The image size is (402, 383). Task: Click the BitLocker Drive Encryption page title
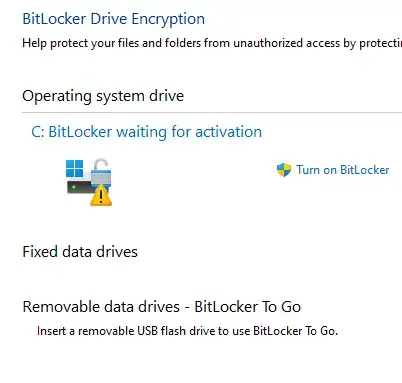[114, 19]
